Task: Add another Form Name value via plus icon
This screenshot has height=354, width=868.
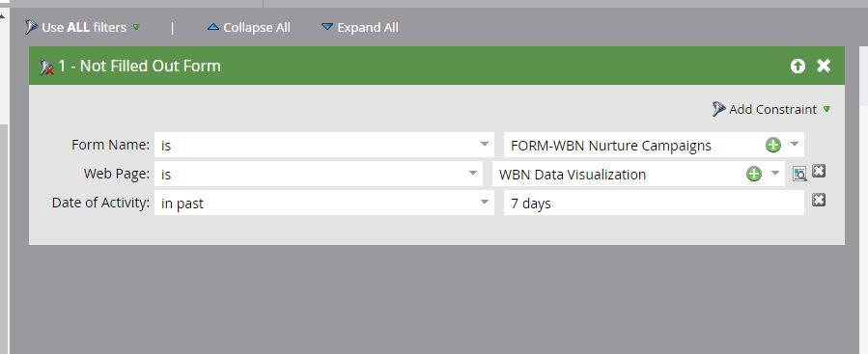Action: pyautogui.click(x=772, y=145)
